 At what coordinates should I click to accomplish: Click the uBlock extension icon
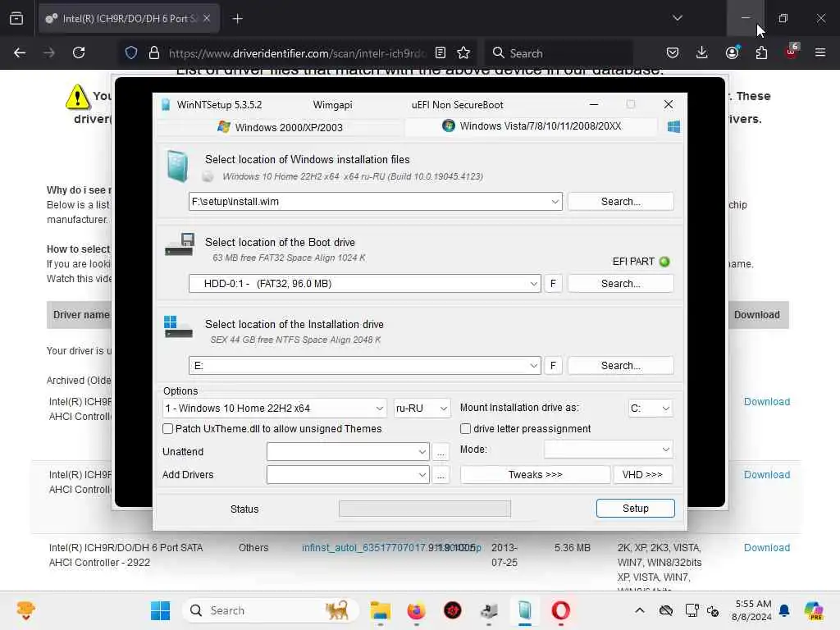point(792,52)
